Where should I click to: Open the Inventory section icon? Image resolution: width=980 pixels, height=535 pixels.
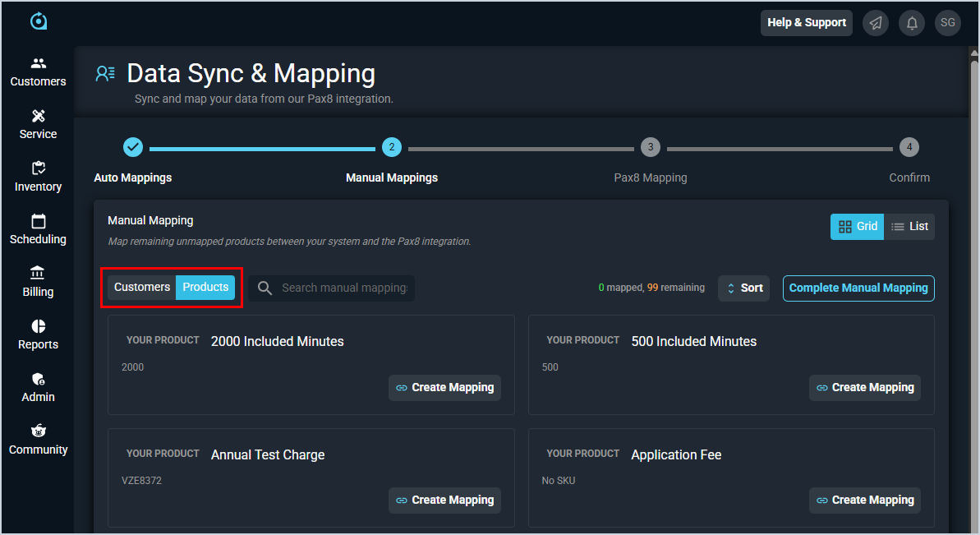39,168
